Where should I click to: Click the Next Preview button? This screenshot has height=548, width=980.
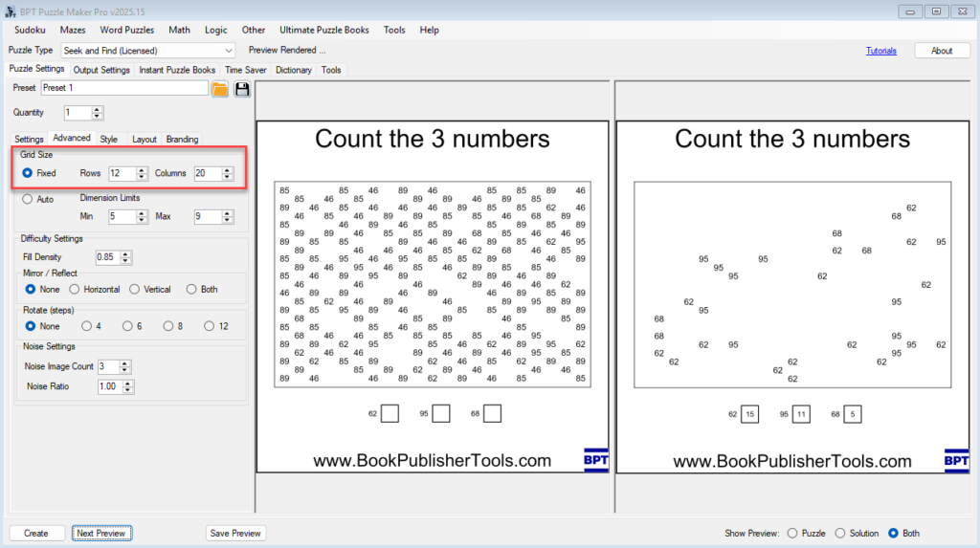tap(100, 533)
